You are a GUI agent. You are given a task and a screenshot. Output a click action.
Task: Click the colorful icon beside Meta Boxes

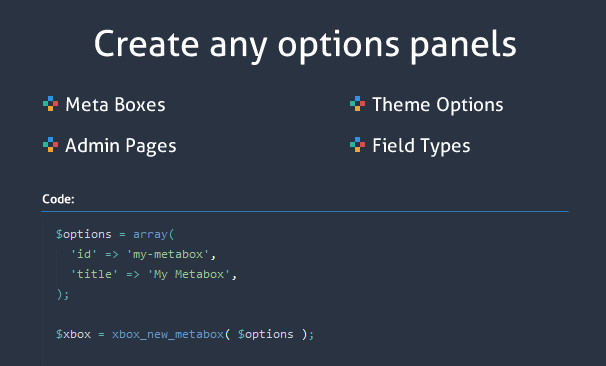[x=50, y=104]
